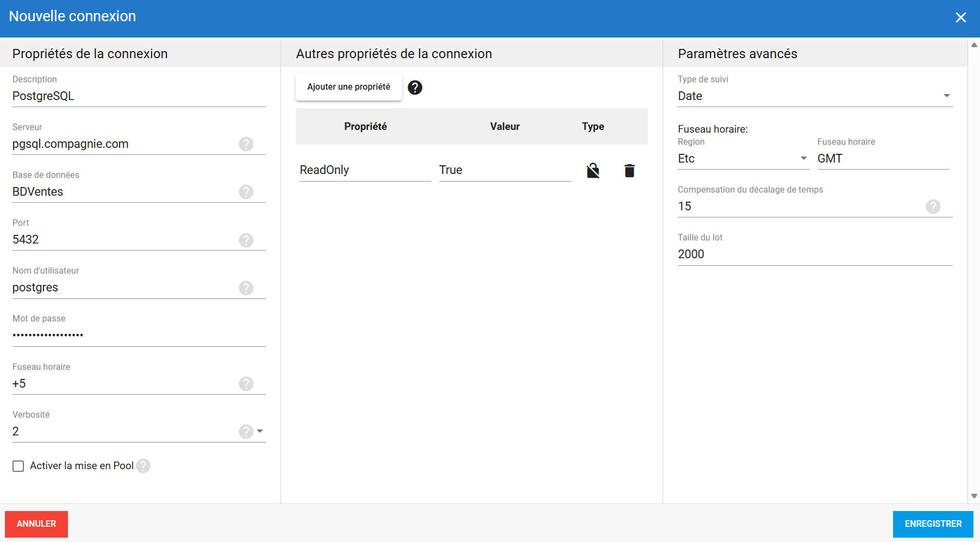The height and width of the screenshot is (542, 980).
Task: Open the Region Etc dropdown
Action: (x=744, y=159)
